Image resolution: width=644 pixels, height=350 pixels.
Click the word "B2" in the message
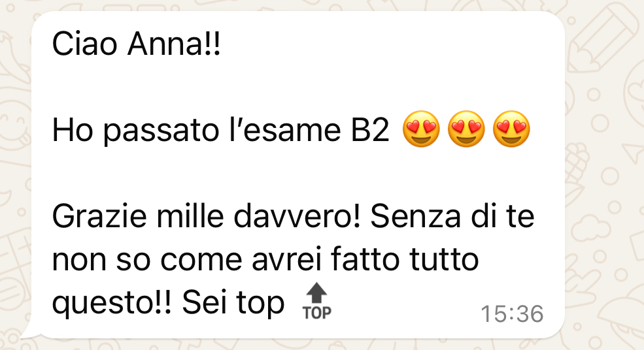[370, 131]
